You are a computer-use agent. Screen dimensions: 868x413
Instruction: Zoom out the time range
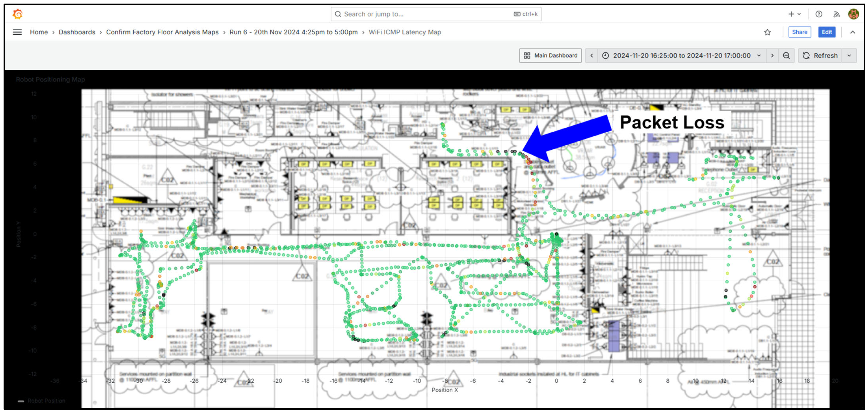[x=786, y=56]
